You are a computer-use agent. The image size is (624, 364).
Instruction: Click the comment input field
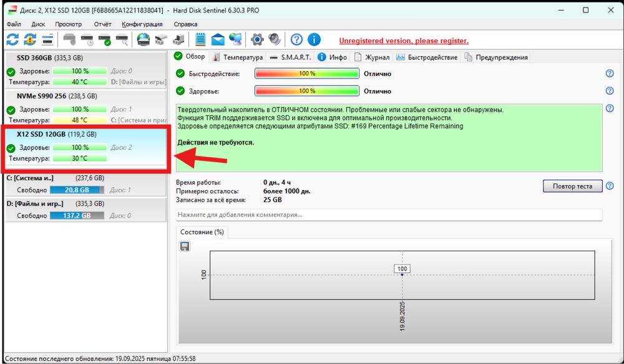[x=389, y=214]
